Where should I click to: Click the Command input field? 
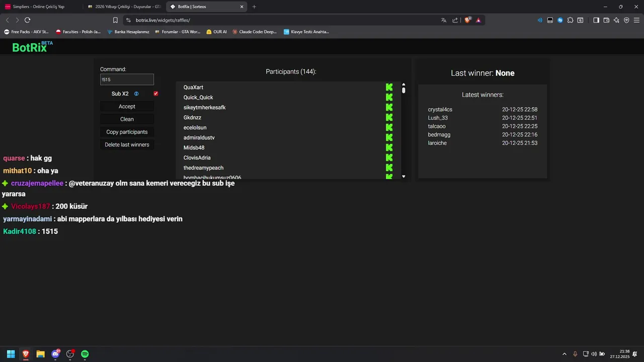(x=127, y=79)
